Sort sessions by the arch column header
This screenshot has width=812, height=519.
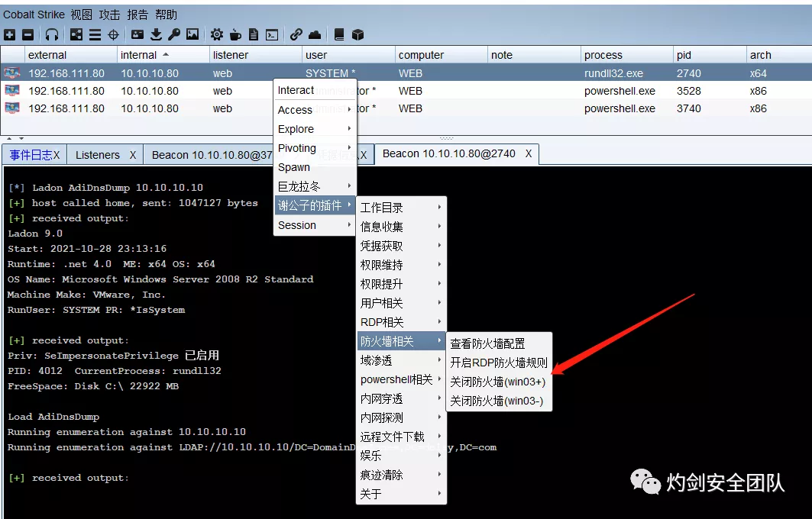779,55
